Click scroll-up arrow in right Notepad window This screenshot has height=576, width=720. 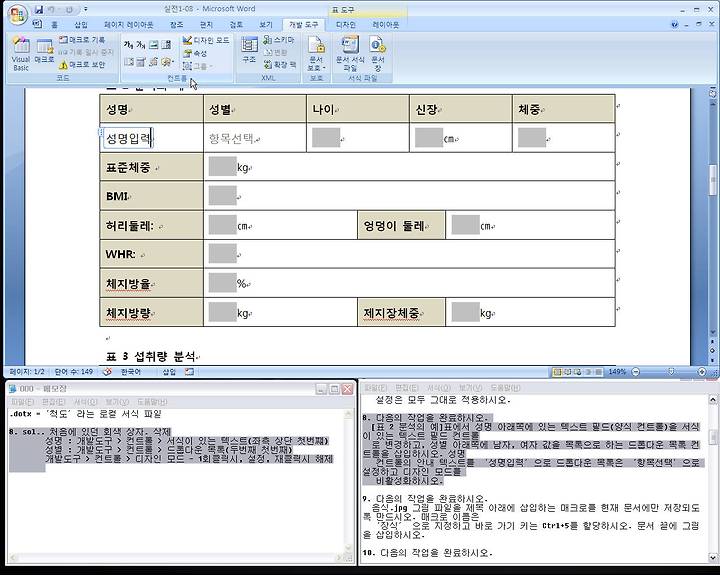click(x=713, y=400)
